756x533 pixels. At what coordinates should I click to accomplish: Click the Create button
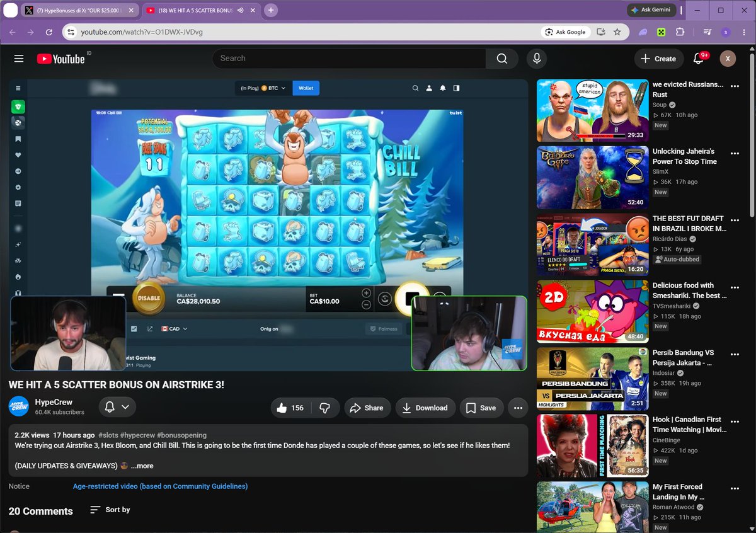[658, 59]
